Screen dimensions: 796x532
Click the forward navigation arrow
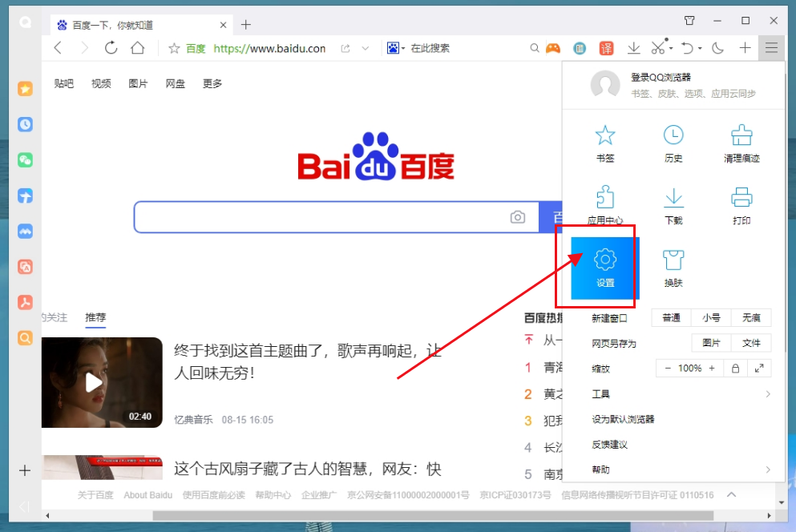pyautogui.click(x=84, y=48)
